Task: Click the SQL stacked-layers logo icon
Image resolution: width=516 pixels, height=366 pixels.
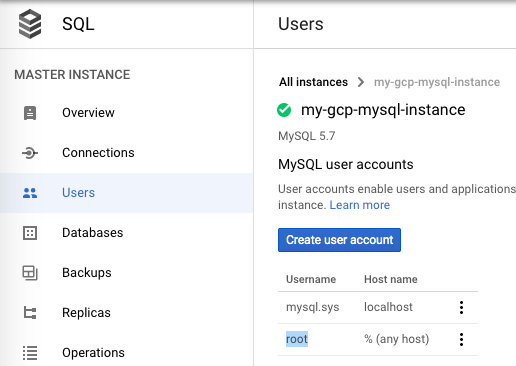Action: (30, 24)
